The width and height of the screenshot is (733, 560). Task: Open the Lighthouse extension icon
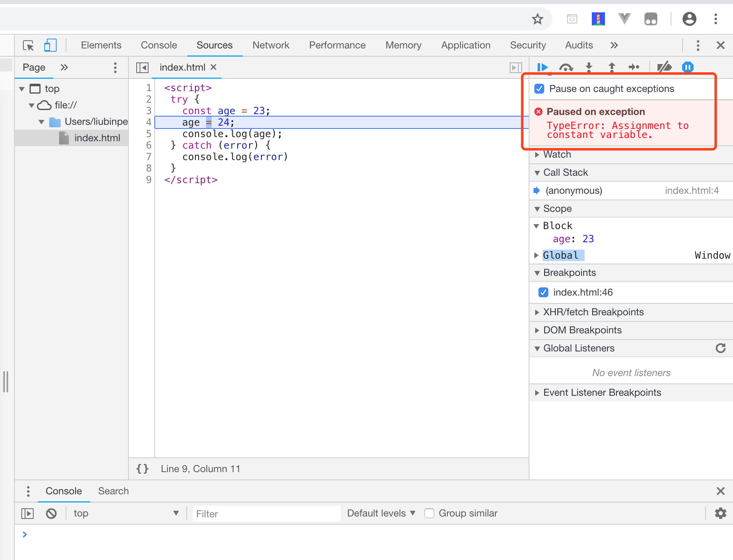coord(598,19)
